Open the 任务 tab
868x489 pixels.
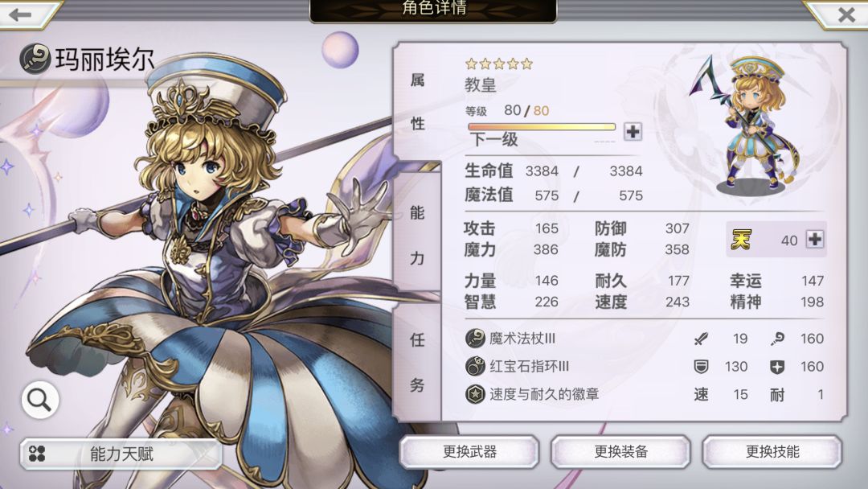[x=417, y=362]
